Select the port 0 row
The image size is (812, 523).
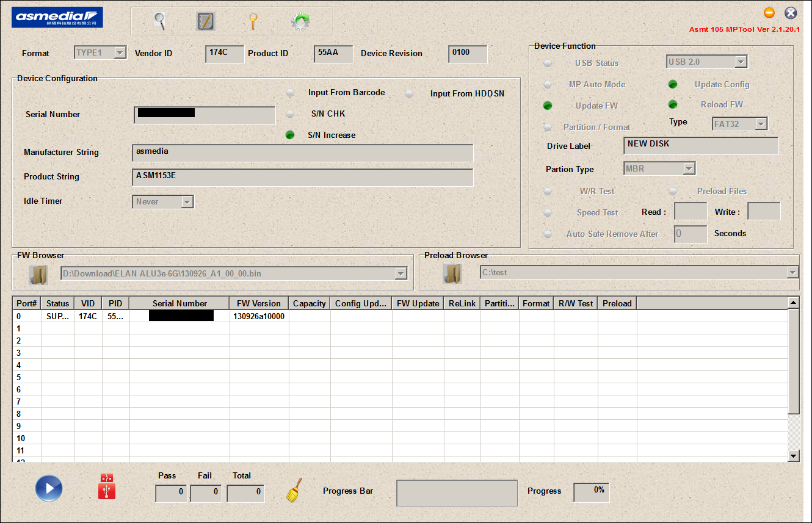pyautogui.click(x=400, y=316)
